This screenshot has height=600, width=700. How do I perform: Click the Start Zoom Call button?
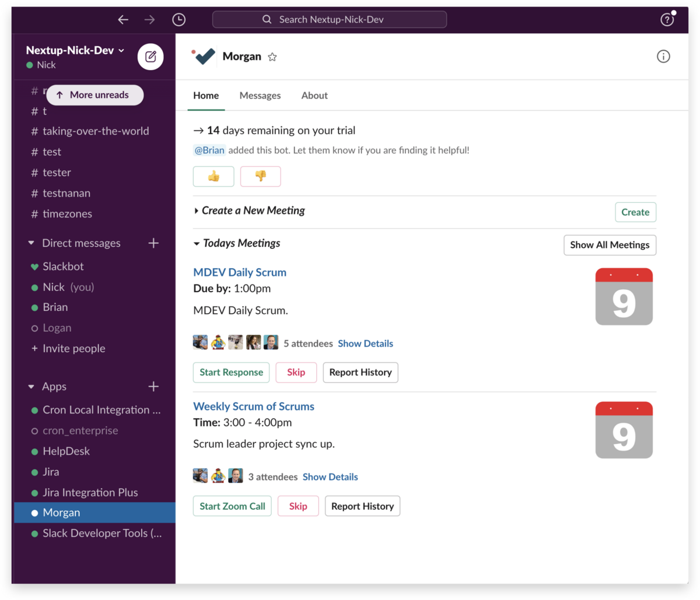(232, 506)
